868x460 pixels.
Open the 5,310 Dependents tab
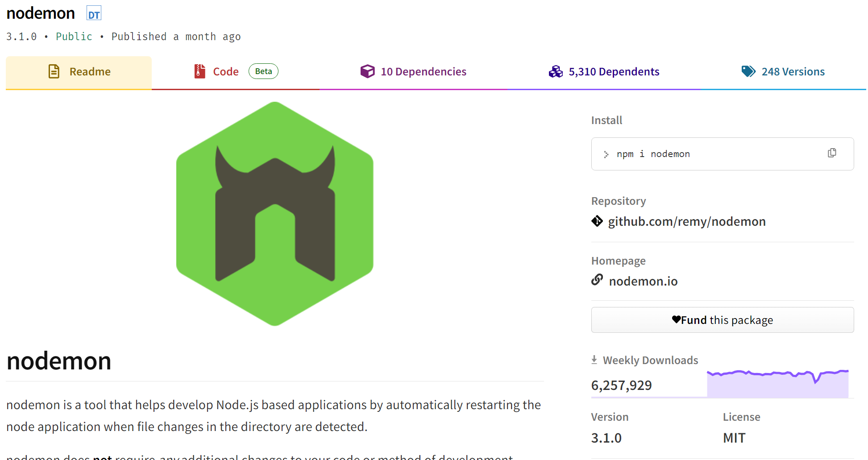click(x=604, y=72)
